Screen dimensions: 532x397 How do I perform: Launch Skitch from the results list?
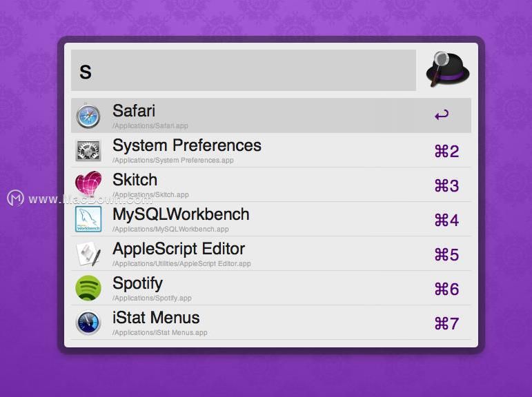tap(270, 185)
